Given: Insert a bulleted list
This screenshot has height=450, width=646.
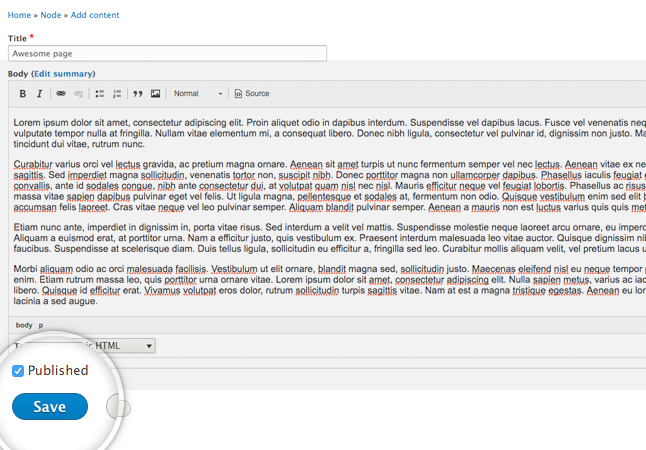Looking at the screenshot, I should [x=100, y=94].
